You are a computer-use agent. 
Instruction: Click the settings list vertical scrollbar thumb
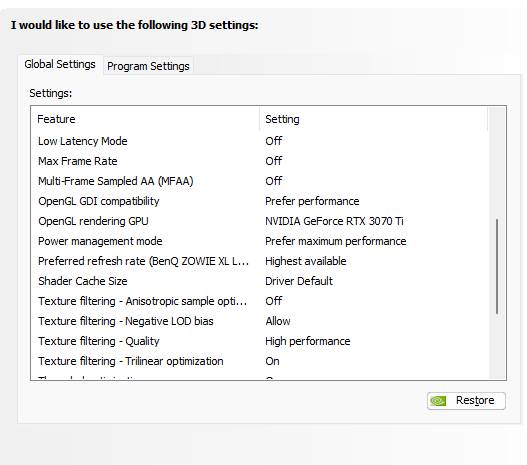497,267
